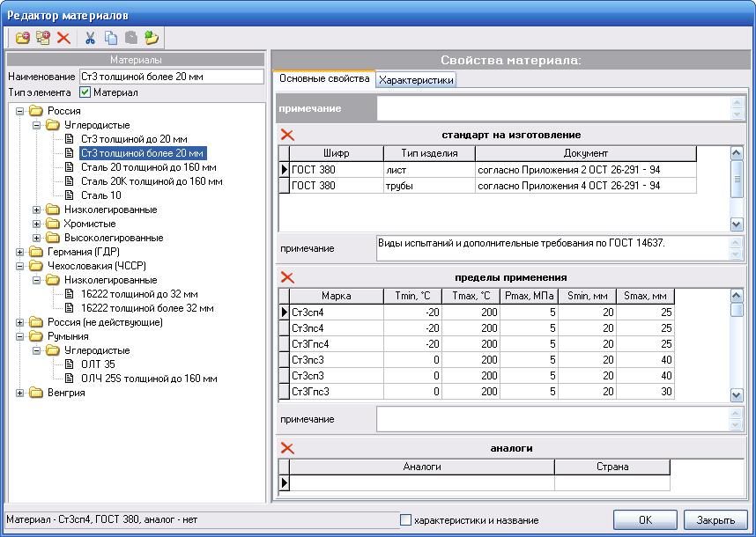Select tree item 'Ст3 толщиной более 20 мм'
756x537 pixels.
pyautogui.click(x=143, y=153)
